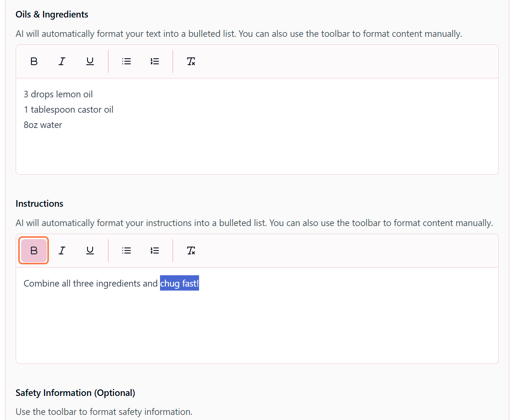
Task: Underline selection using Instructions toolbar
Action: point(90,250)
